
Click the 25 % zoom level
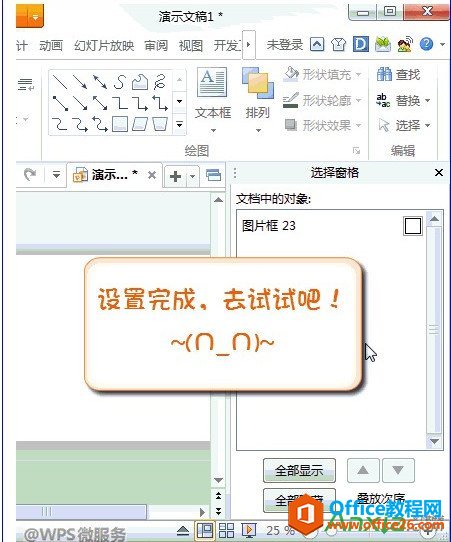280,530
